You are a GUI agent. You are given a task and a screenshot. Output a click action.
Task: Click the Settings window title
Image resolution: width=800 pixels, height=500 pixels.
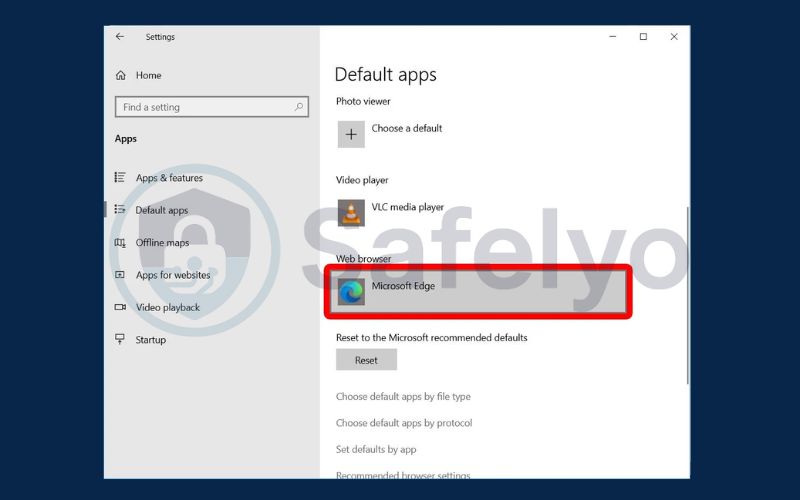(x=160, y=37)
